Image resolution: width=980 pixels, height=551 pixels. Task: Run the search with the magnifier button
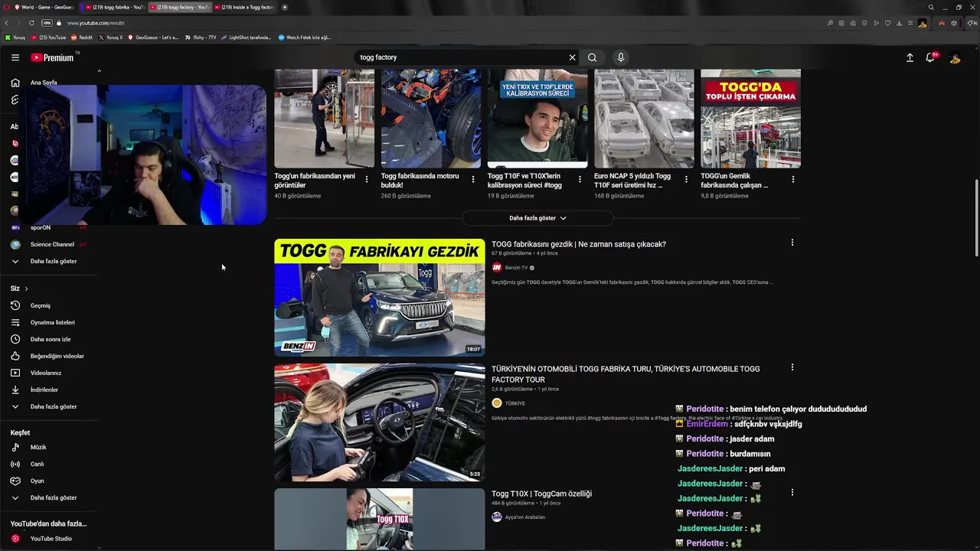[592, 57]
